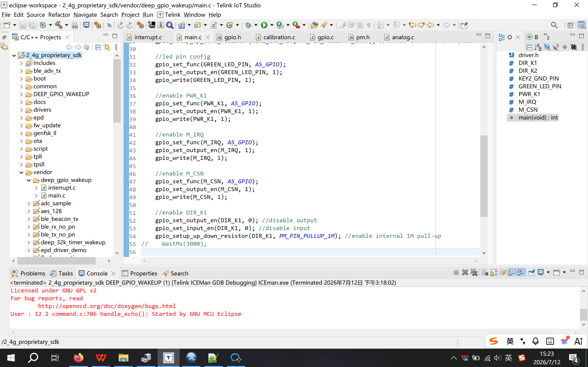Click the Clear Console icon
This screenshot has width=588, height=367.
click(x=485, y=272)
